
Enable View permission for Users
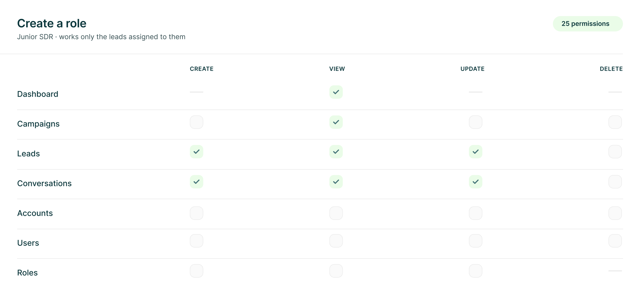click(x=336, y=241)
